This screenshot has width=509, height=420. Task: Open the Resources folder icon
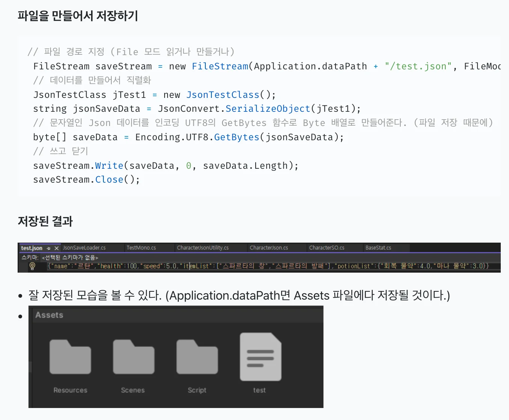click(70, 357)
